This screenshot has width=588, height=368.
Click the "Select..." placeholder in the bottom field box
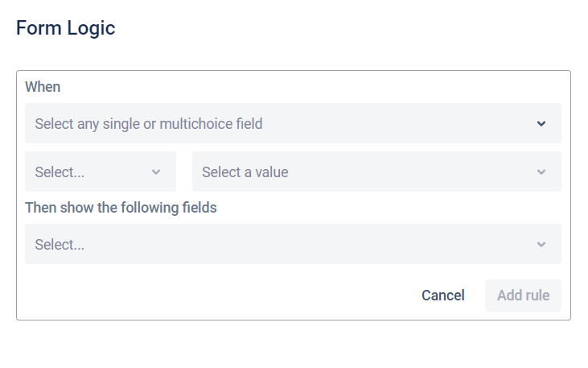pos(60,245)
